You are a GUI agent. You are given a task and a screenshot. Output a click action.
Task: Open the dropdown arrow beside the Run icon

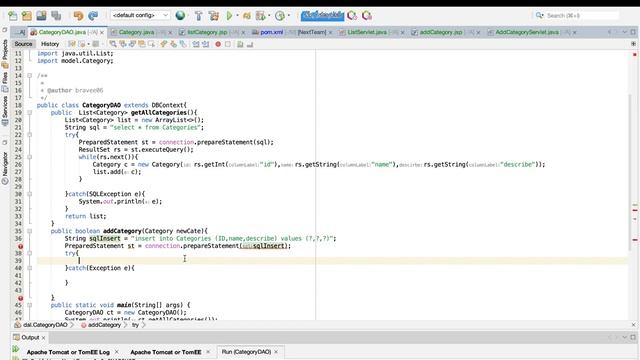pos(237,16)
